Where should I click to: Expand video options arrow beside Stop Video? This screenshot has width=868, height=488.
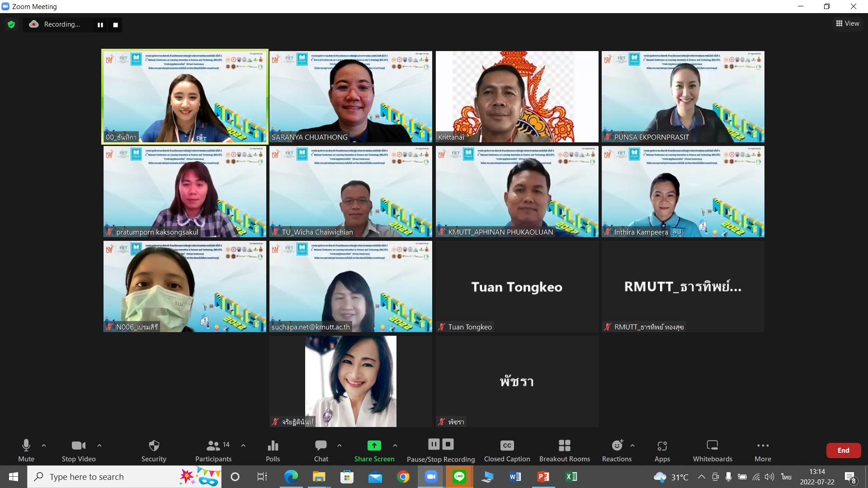(99, 446)
